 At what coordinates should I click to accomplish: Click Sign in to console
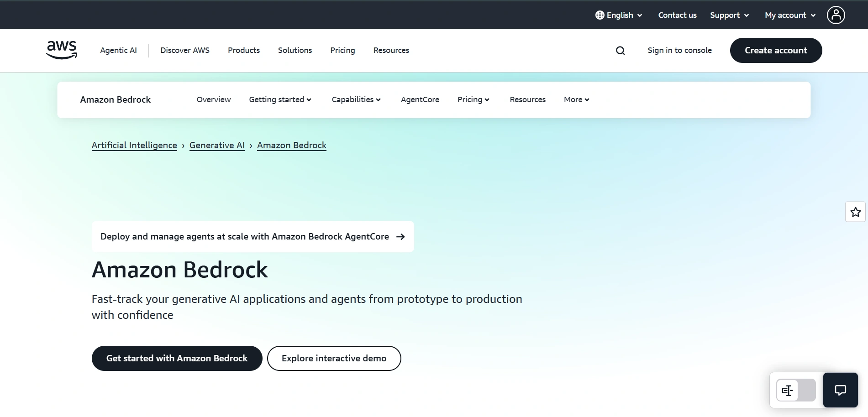679,50
